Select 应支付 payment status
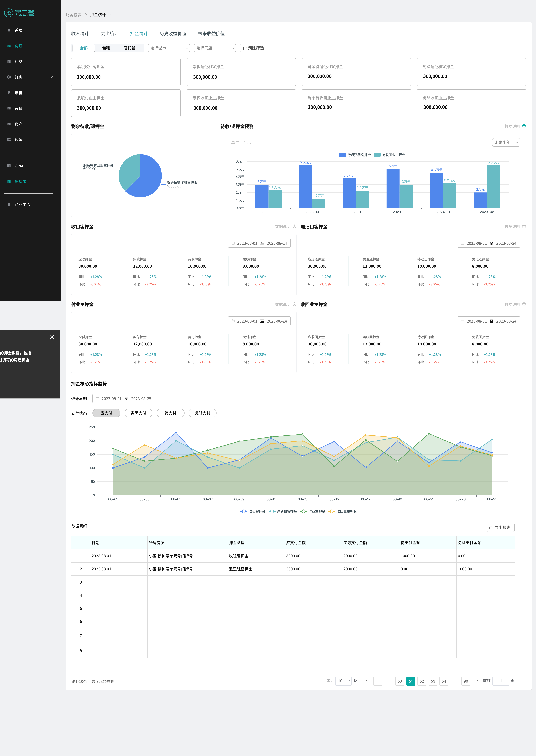536x756 pixels. pyautogui.click(x=106, y=413)
